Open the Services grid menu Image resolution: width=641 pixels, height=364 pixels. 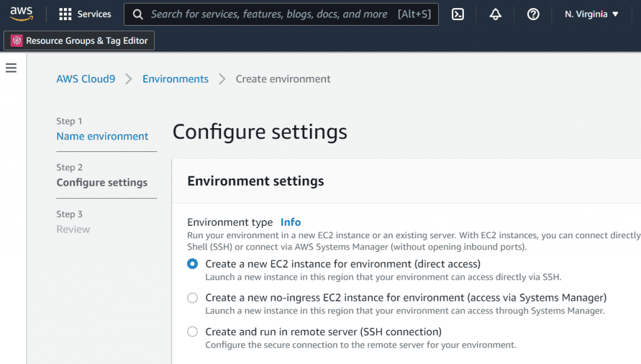tap(65, 14)
